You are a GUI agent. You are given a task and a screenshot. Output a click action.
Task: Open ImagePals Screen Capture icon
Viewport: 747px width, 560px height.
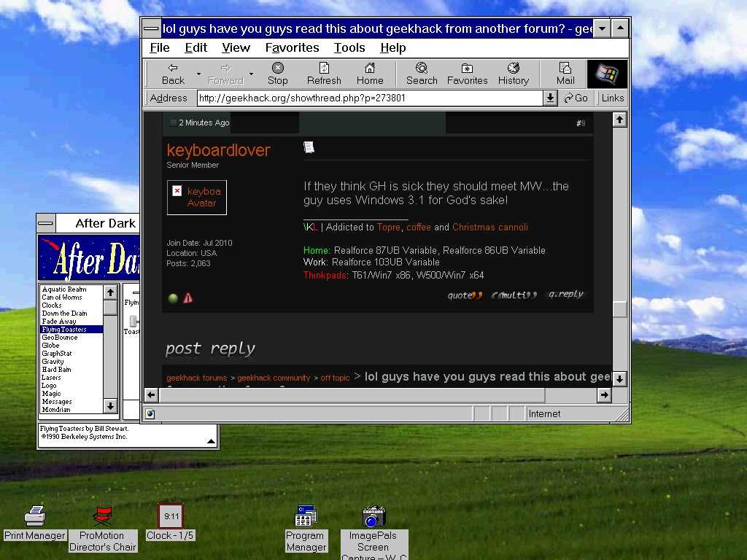point(373,517)
